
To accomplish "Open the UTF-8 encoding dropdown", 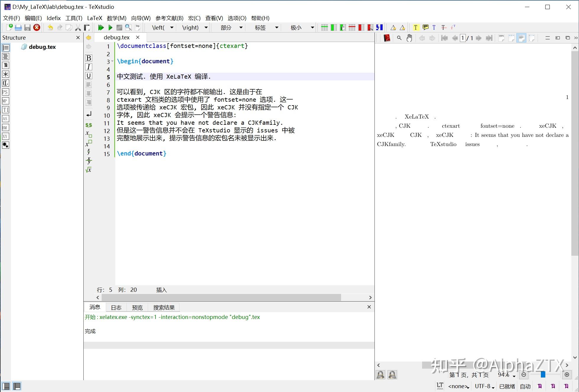I will click(x=484, y=386).
